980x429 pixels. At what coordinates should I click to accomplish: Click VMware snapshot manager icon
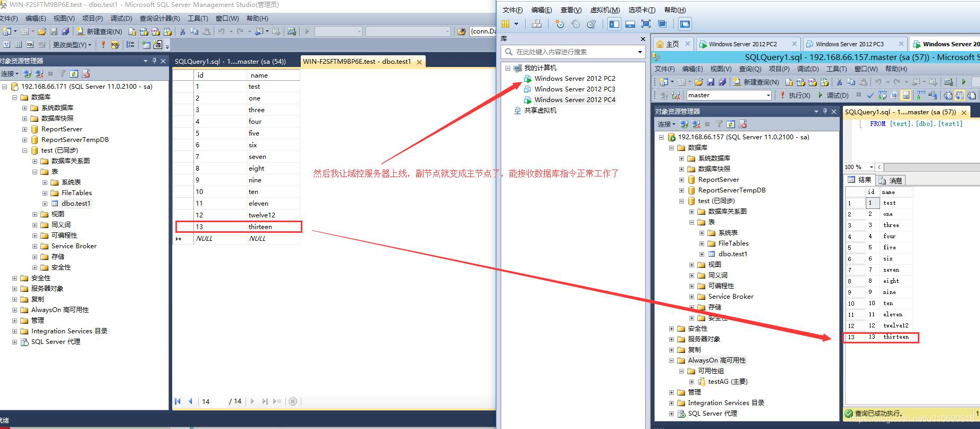coord(591,24)
